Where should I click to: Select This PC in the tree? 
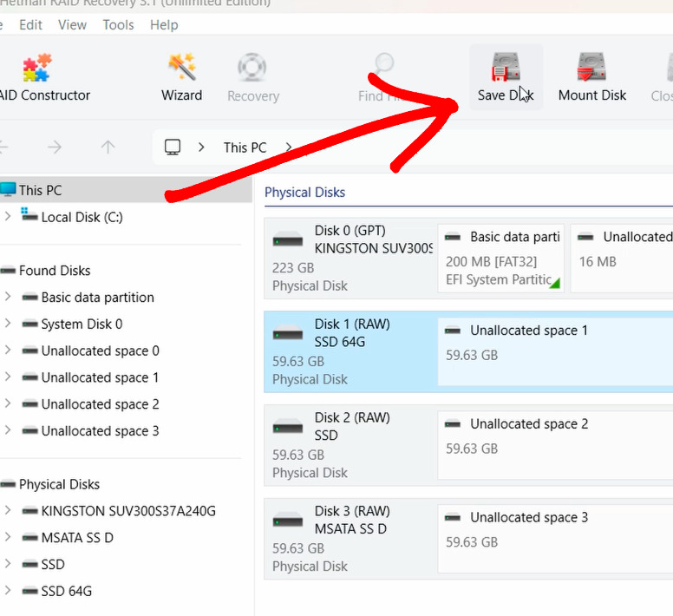click(x=125, y=190)
